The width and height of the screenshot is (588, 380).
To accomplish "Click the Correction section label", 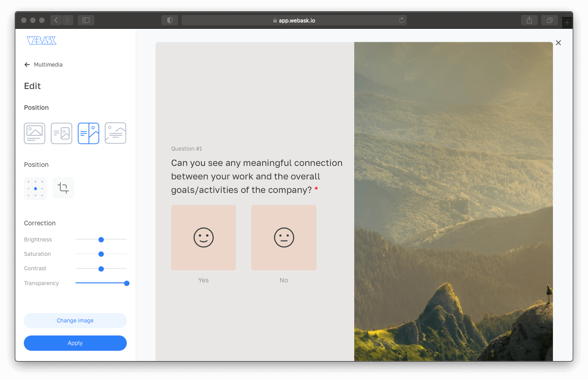I will pos(40,223).
